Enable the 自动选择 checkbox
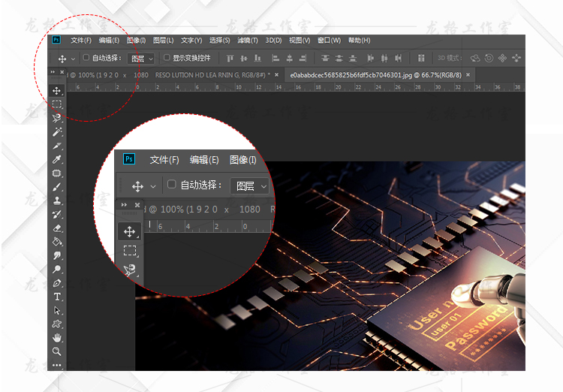 (86, 58)
